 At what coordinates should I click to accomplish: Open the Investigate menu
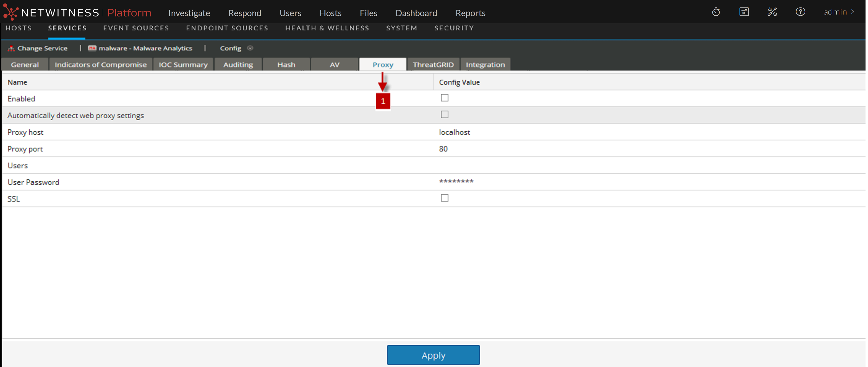click(x=189, y=13)
